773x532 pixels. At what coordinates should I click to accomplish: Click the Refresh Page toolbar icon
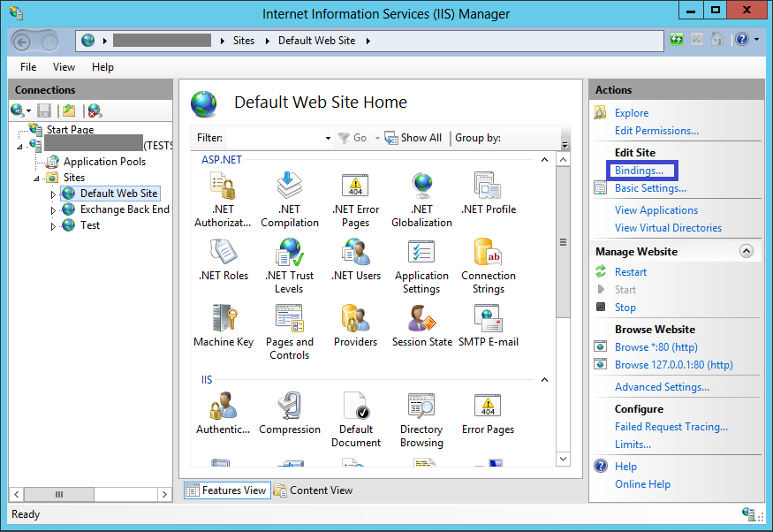pos(677,40)
